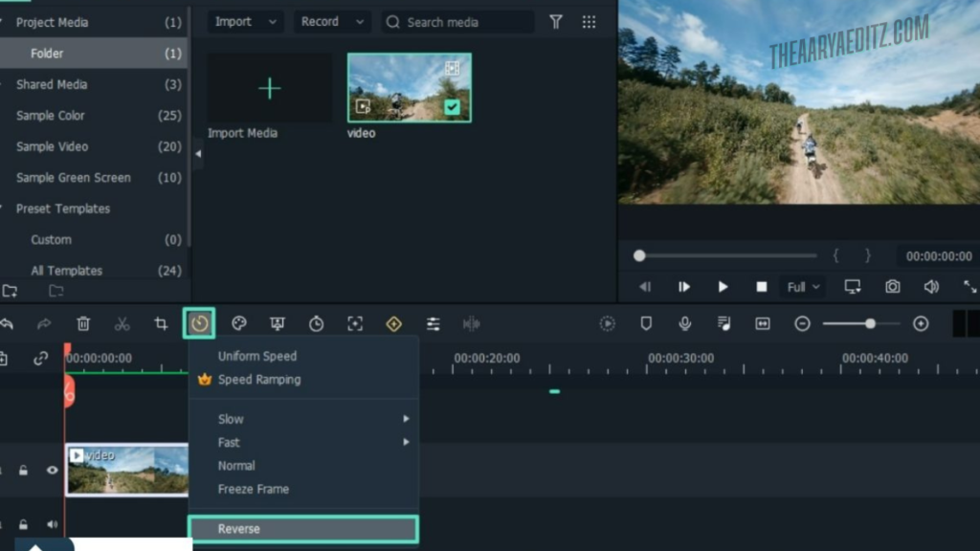Select the video clip thumbnail in media library
The height and width of the screenshot is (551, 980).
click(x=409, y=87)
